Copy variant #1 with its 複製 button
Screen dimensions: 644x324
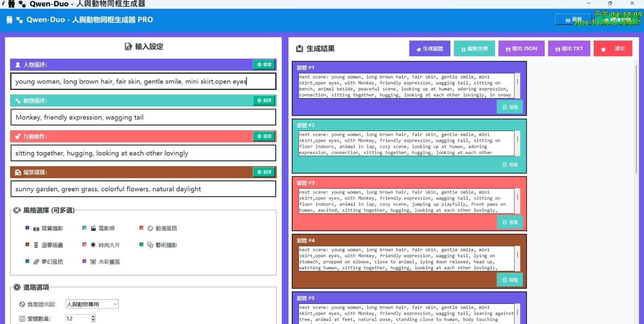(510, 107)
